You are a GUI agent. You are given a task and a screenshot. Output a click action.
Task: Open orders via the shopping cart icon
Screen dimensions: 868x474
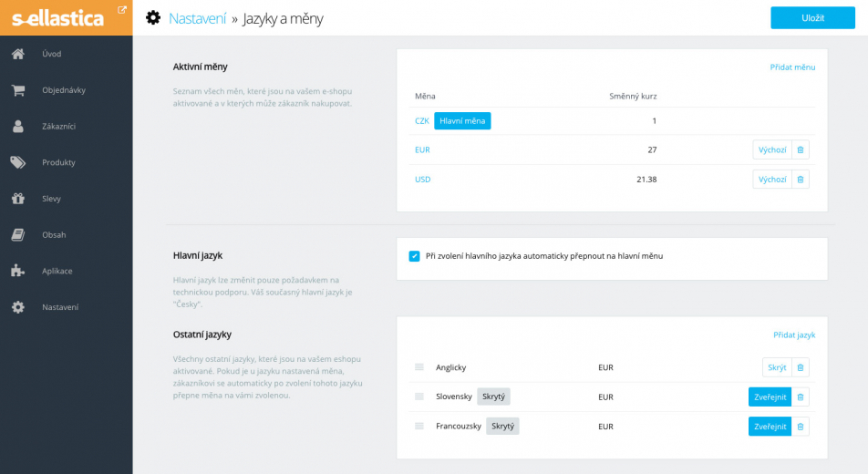[x=18, y=90]
